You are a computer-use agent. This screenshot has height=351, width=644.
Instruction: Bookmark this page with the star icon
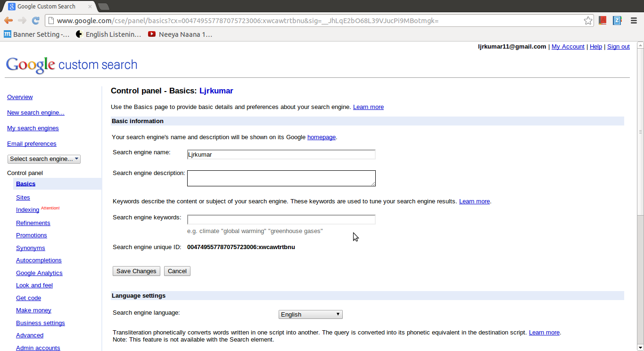(x=588, y=21)
